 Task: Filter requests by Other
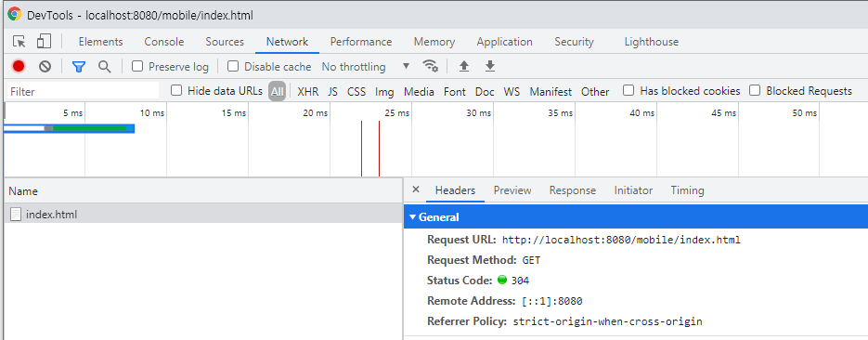(x=595, y=91)
